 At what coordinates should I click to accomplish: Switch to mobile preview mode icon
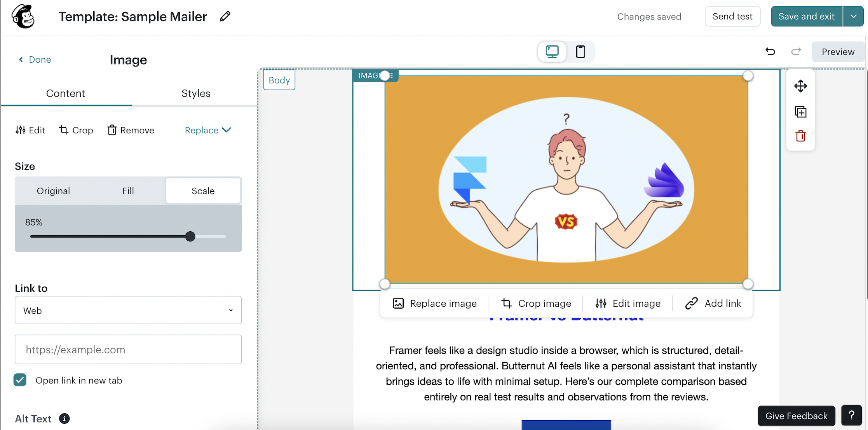pyautogui.click(x=580, y=52)
